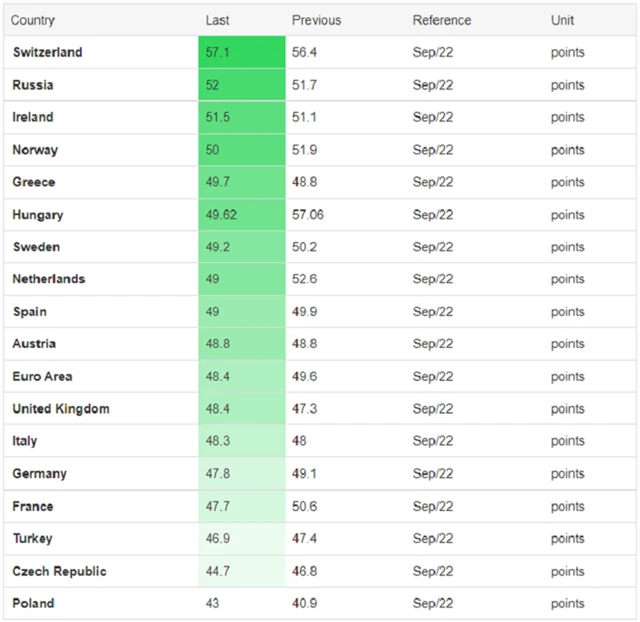Open the Netherlands country link
640x622 pixels.
click(49, 279)
